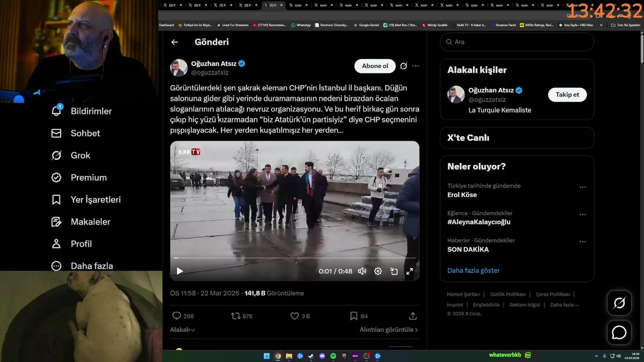Open Oğuzhan Atsız's avatar on the post
The width and height of the screenshot is (644, 362).
click(x=179, y=68)
